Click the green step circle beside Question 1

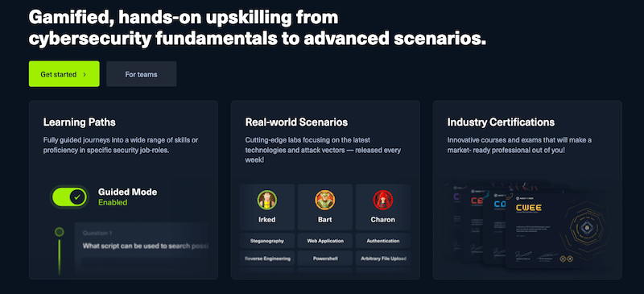click(60, 232)
